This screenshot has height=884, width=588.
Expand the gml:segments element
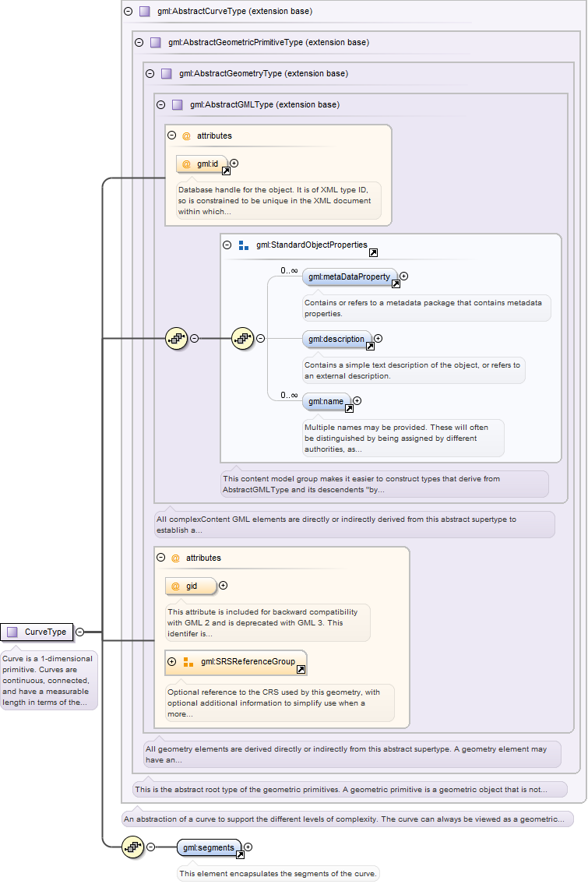[x=248, y=847]
